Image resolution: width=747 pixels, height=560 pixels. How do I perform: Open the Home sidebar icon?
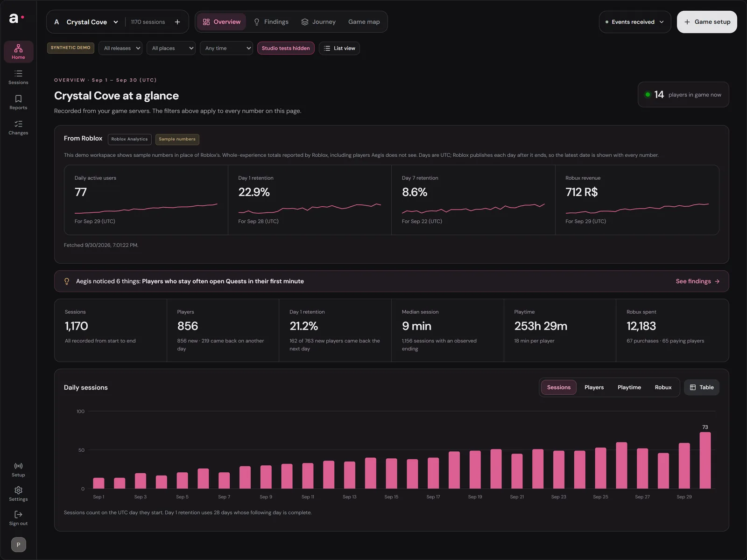(x=18, y=52)
